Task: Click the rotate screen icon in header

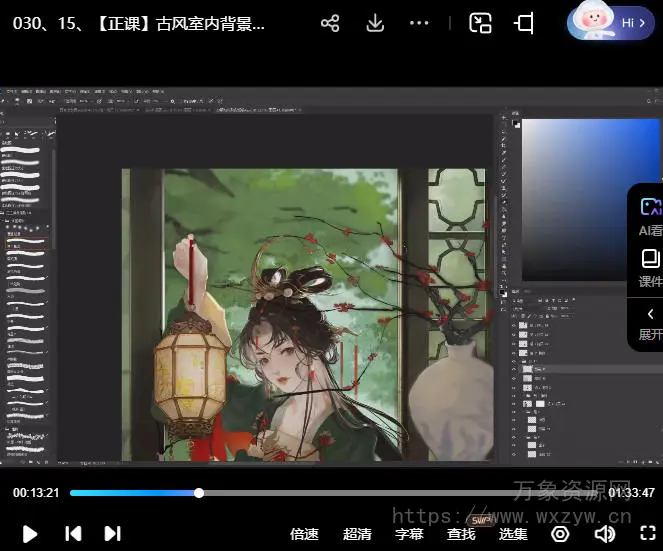Action: coord(525,23)
